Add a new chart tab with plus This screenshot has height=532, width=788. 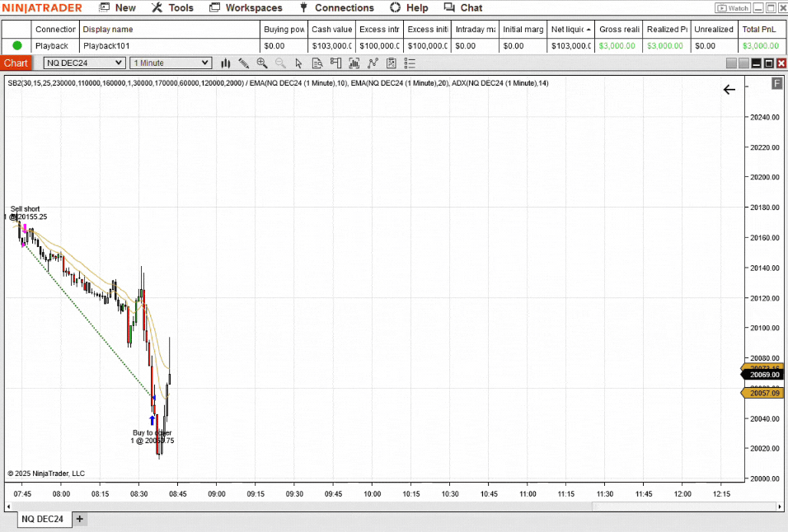[79, 519]
